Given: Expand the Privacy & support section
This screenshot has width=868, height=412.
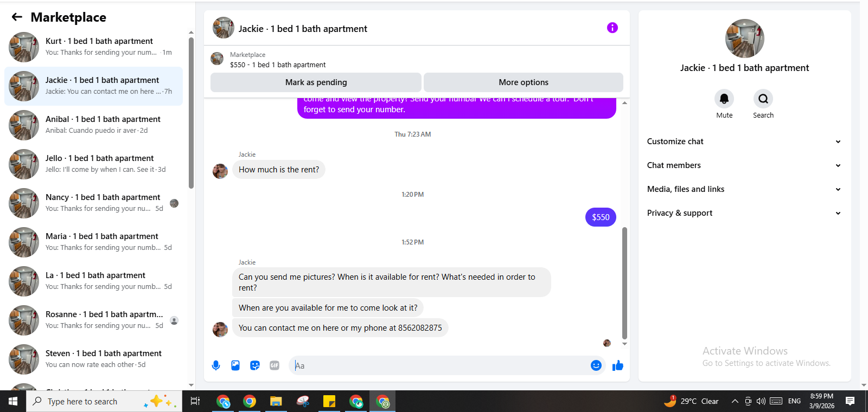Looking at the screenshot, I should 744,213.
